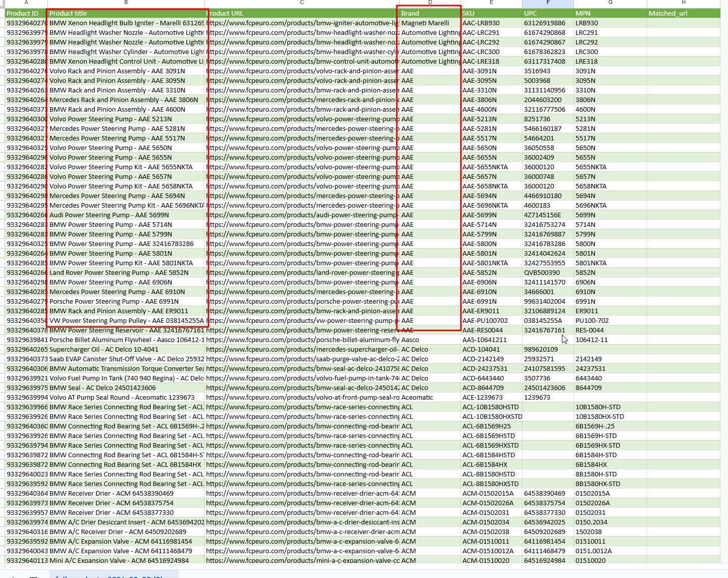Click UPC cell 038145255A

point(548,320)
